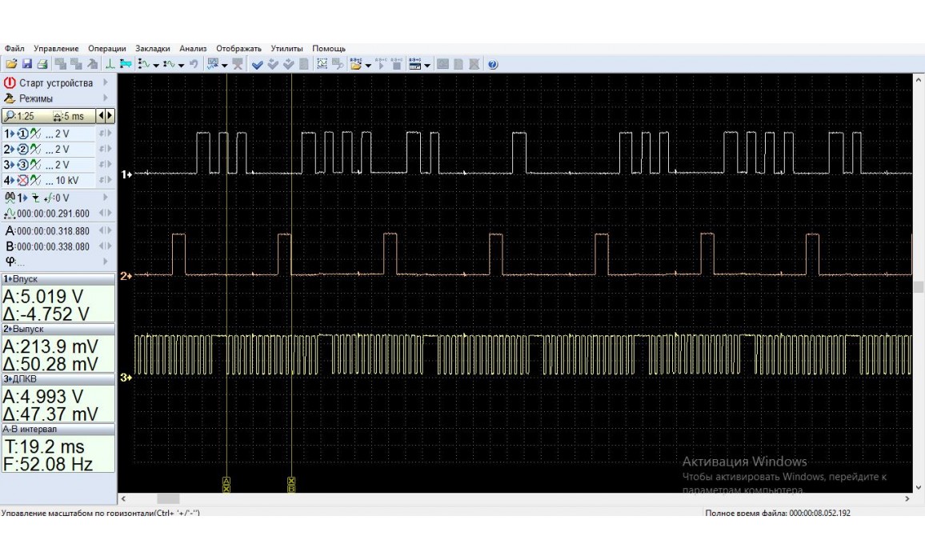Expand the φ phase row arrow
The width and height of the screenshot is (925, 560).
tap(105, 261)
